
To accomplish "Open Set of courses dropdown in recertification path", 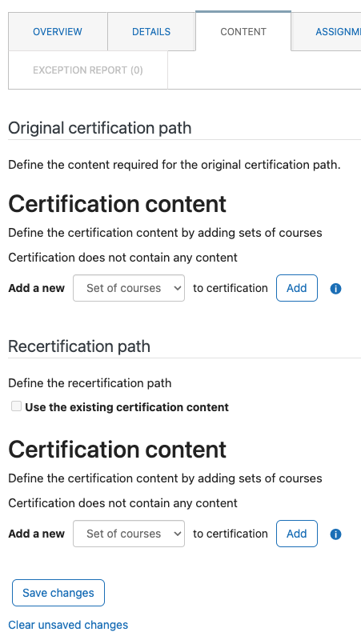I will pos(129,534).
